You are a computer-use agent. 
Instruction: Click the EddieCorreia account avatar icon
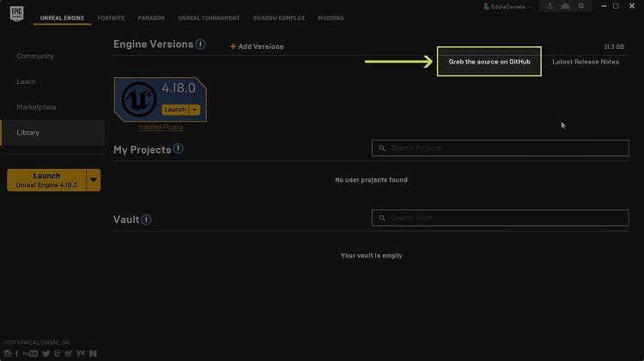click(486, 7)
